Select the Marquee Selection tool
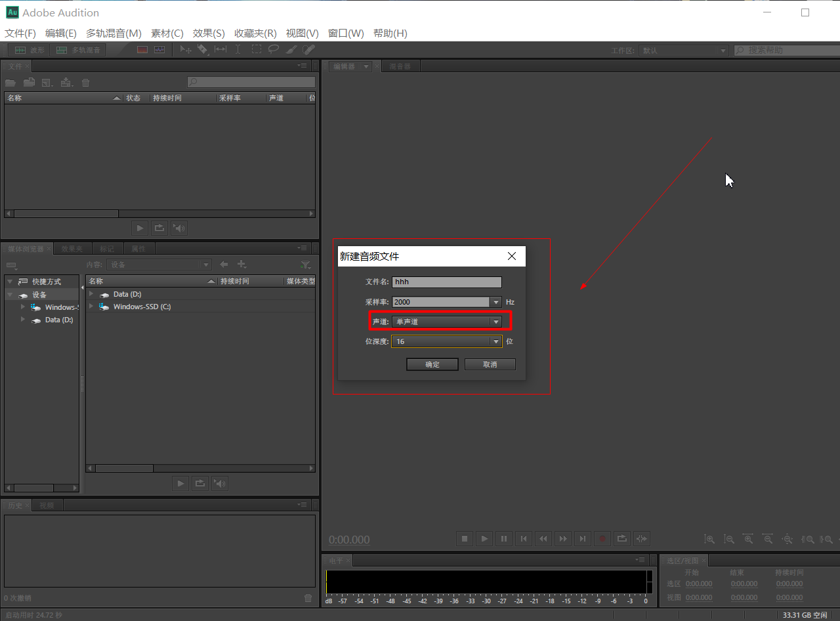This screenshot has height=621, width=840. tap(256, 50)
